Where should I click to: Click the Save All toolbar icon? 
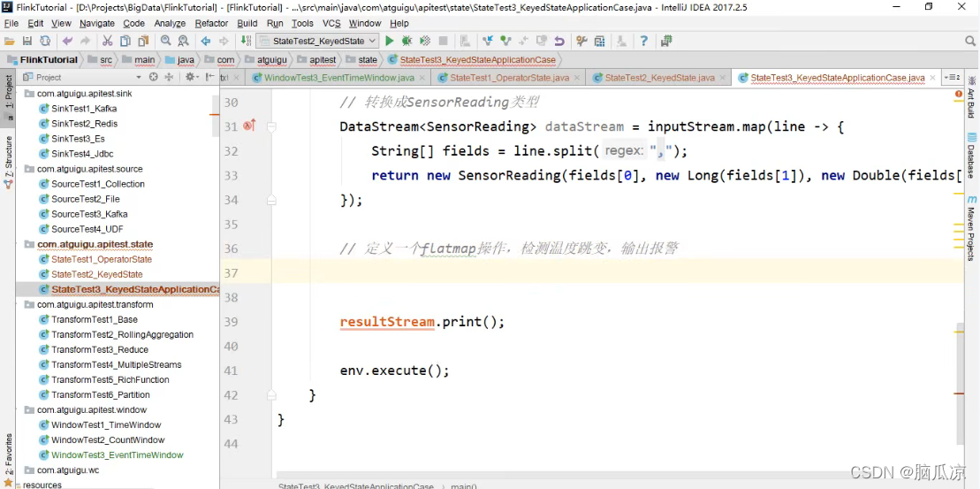pos(27,41)
